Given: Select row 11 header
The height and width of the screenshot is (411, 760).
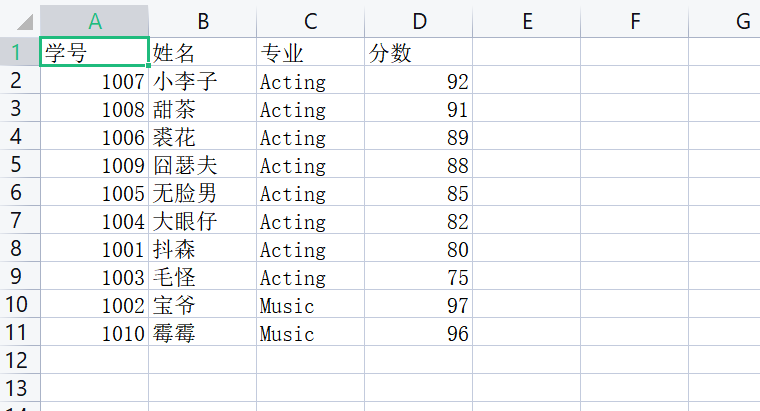Looking at the screenshot, I should click(18, 333).
